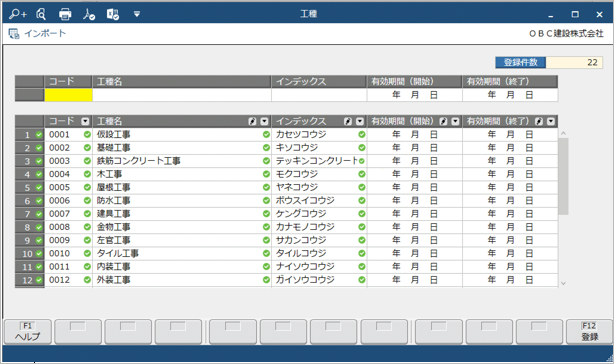Select the 左官工事 cell
Screen dimensions: 614x364
[182, 240]
